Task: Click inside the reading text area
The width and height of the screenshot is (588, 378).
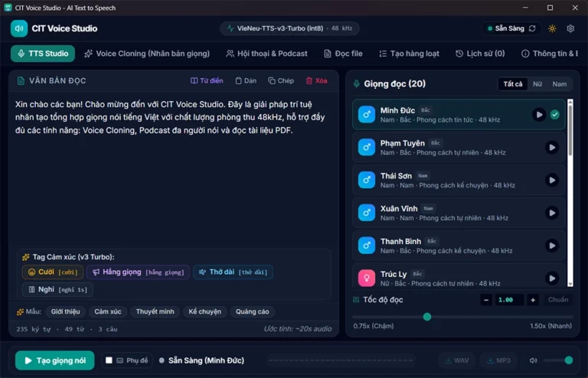Action: pyautogui.click(x=173, y=169)
